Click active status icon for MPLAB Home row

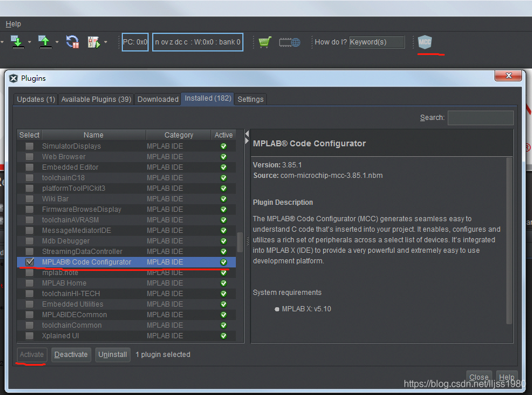tap(224, 283)
